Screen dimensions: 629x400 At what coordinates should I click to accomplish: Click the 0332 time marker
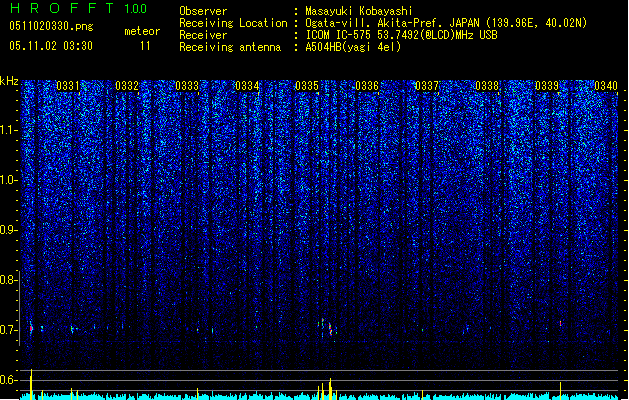click(x=127, y=86)
